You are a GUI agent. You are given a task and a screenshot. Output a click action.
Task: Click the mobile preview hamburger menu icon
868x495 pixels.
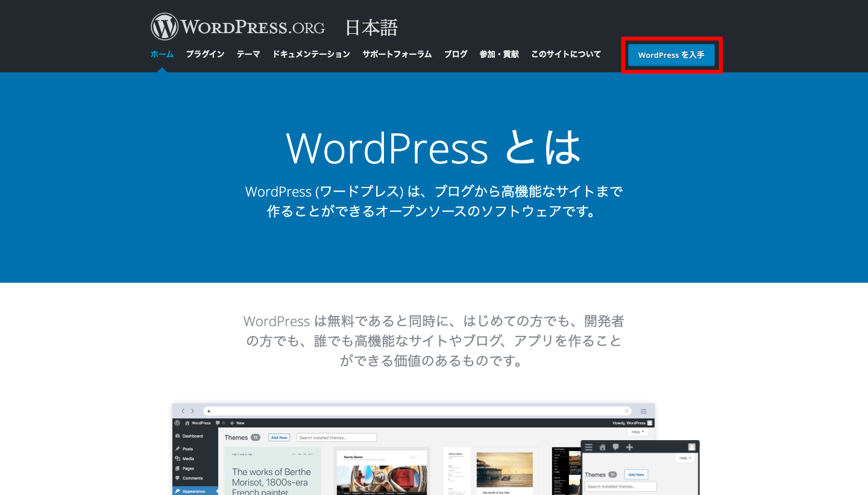(589, 447)
